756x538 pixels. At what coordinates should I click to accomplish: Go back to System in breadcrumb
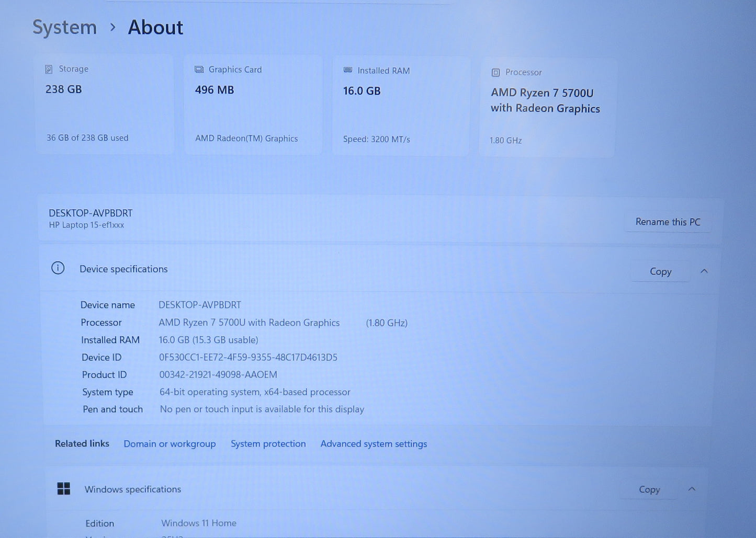coord(65,27)
